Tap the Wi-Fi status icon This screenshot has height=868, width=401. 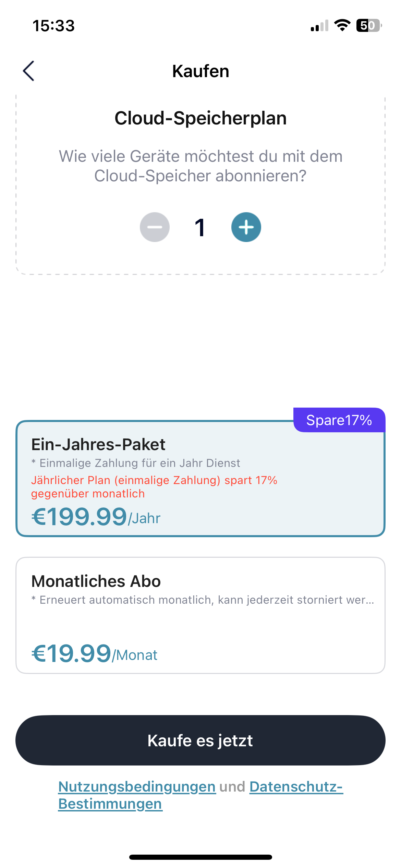[342, 25]
